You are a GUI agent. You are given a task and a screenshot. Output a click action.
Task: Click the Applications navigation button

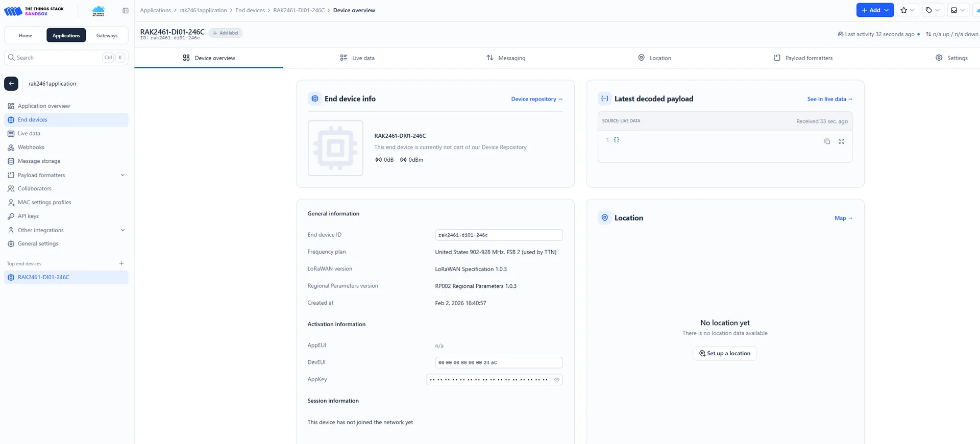pyautogui.click(x=66, y=36)
